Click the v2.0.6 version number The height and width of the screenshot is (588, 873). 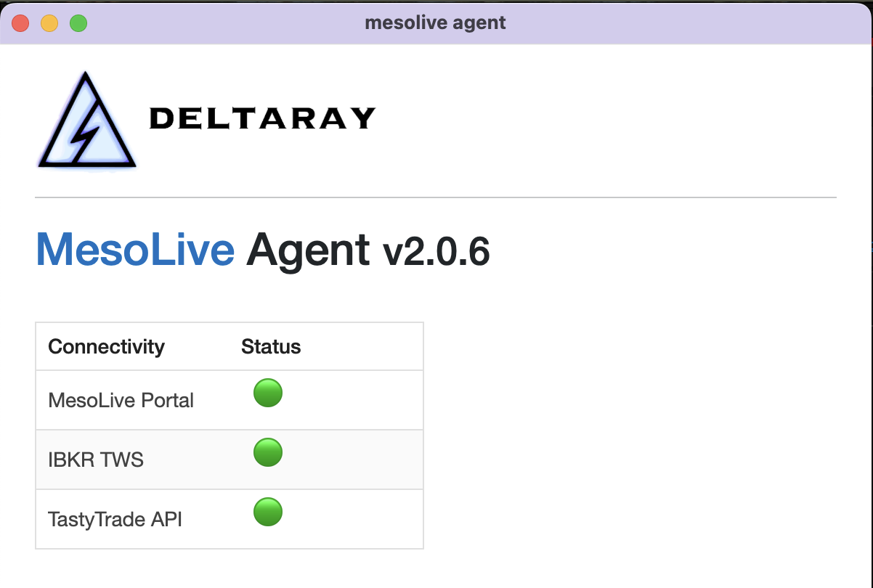436,251
